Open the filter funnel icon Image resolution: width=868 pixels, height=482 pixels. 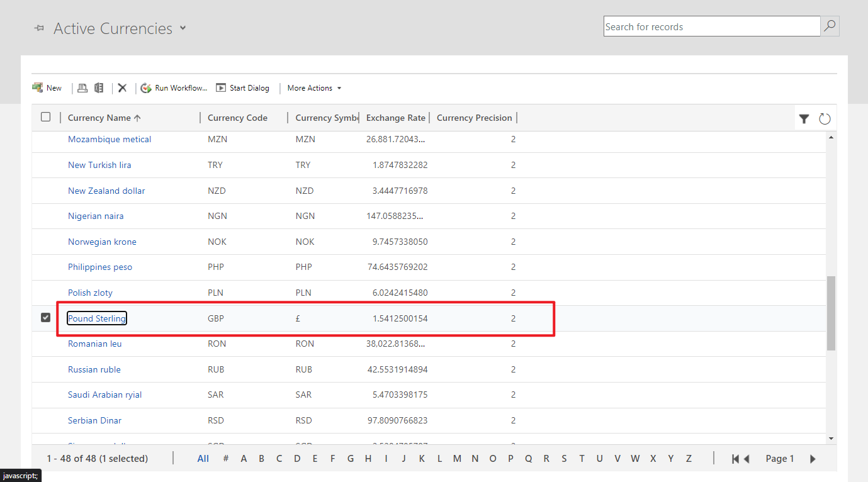(804, 118)
